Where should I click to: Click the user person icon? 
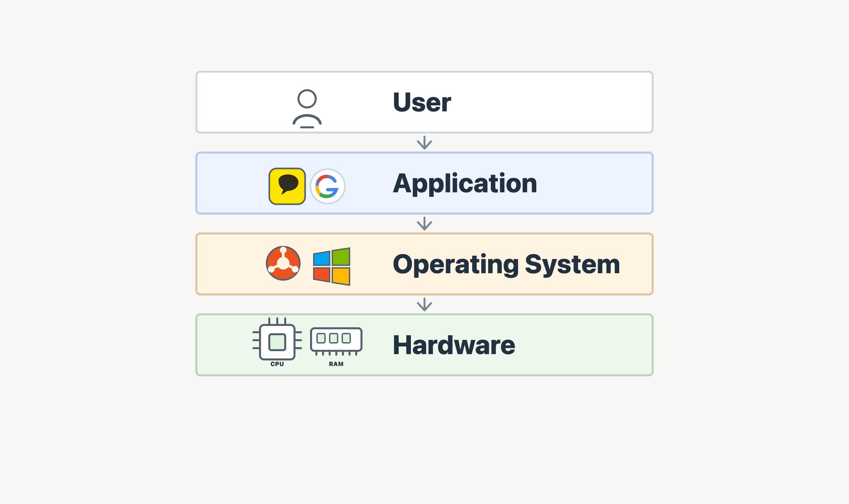pos(307,109)
